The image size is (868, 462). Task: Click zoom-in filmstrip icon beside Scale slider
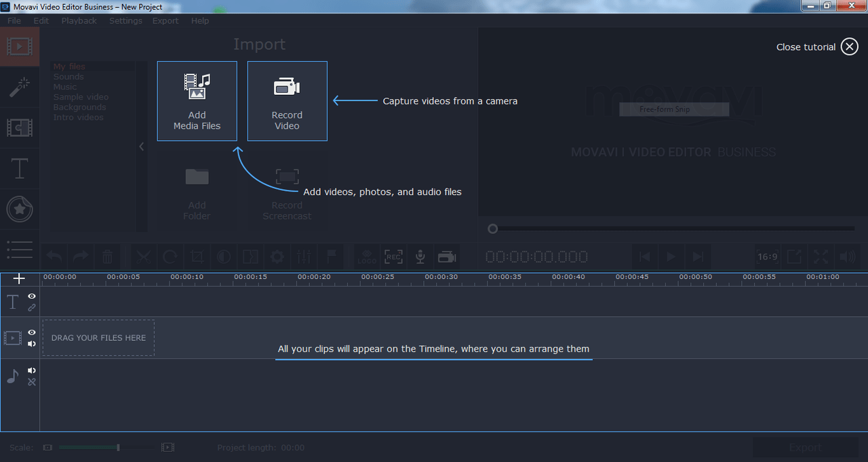167,448
